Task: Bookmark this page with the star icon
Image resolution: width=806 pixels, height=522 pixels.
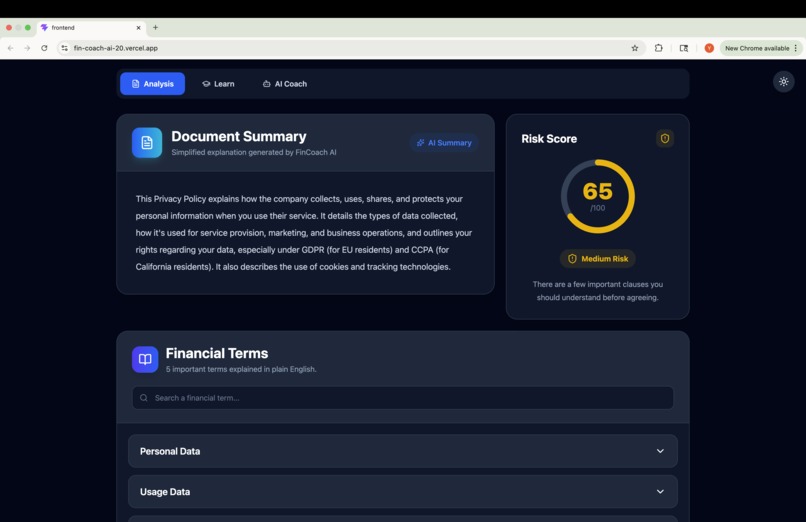Action: tap(635, 48)
